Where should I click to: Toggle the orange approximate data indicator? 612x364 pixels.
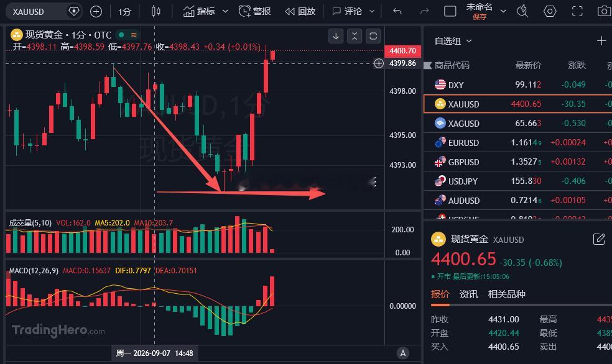pos(134,35)
